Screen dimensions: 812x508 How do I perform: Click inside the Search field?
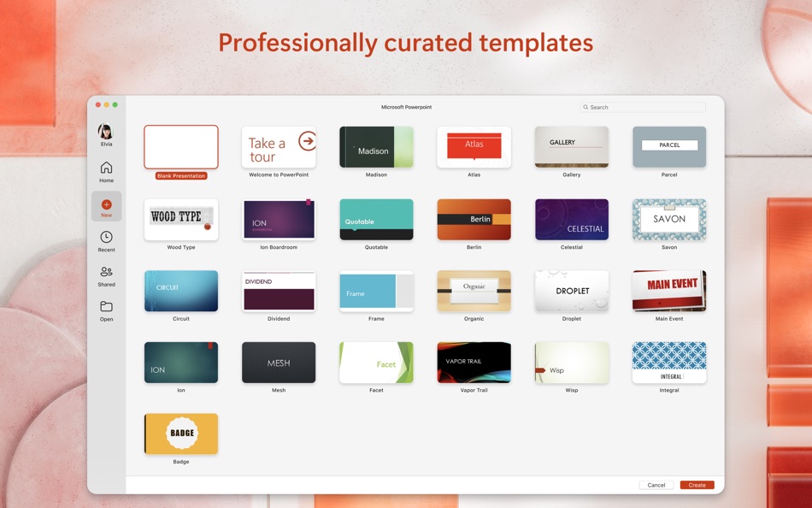(643, 107)
